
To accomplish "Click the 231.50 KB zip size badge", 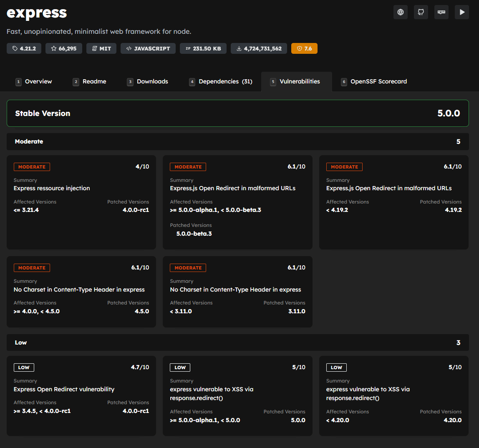I will [x=203, y=48].
